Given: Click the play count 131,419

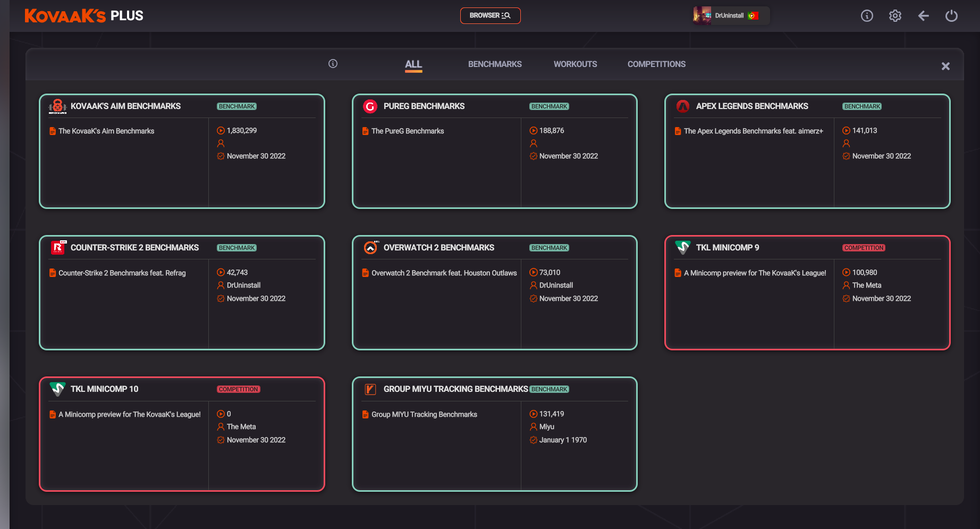Looking at the screenshot, I should coord(552,414).
